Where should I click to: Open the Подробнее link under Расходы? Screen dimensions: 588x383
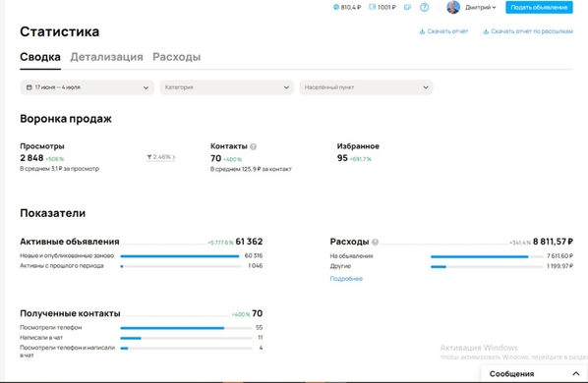click(346, 279)
